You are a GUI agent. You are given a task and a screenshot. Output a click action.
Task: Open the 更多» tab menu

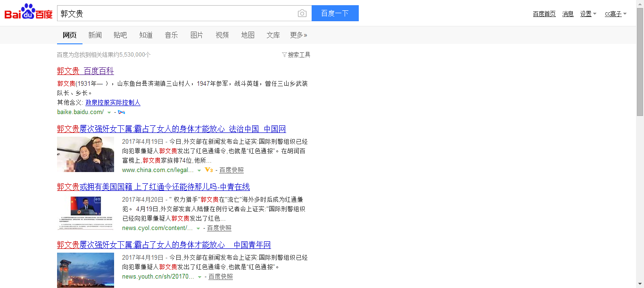(298, 35)
